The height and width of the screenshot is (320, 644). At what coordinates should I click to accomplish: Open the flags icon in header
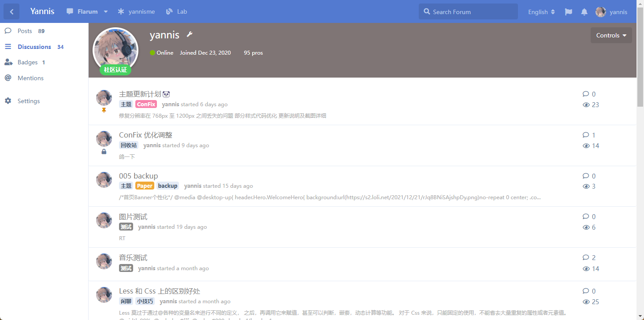point(569,12)
